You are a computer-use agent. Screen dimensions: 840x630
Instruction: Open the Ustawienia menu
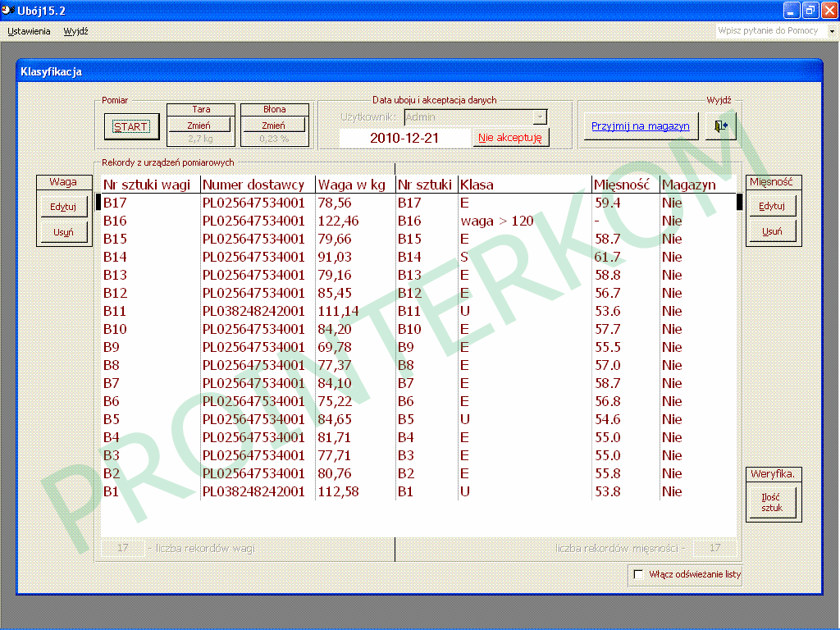29,31
